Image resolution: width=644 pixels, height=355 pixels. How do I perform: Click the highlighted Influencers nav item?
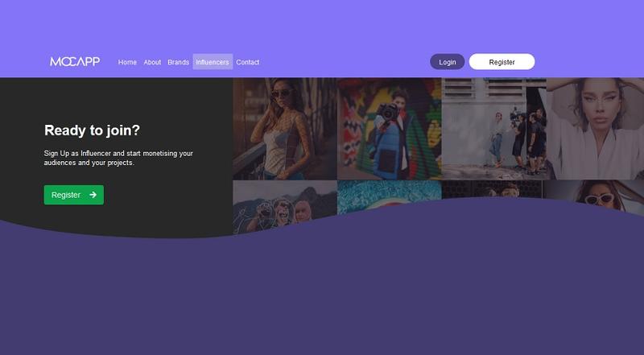213,62
